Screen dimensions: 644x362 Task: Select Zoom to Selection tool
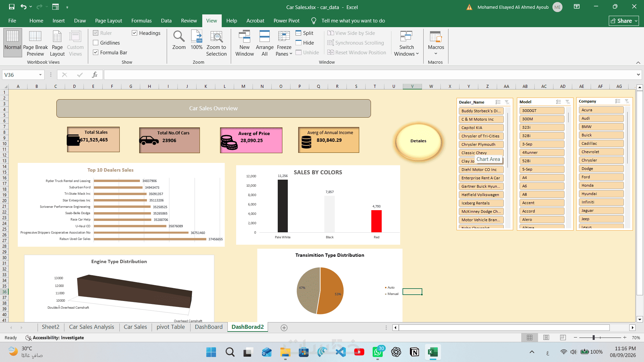(x=216, y=44)
